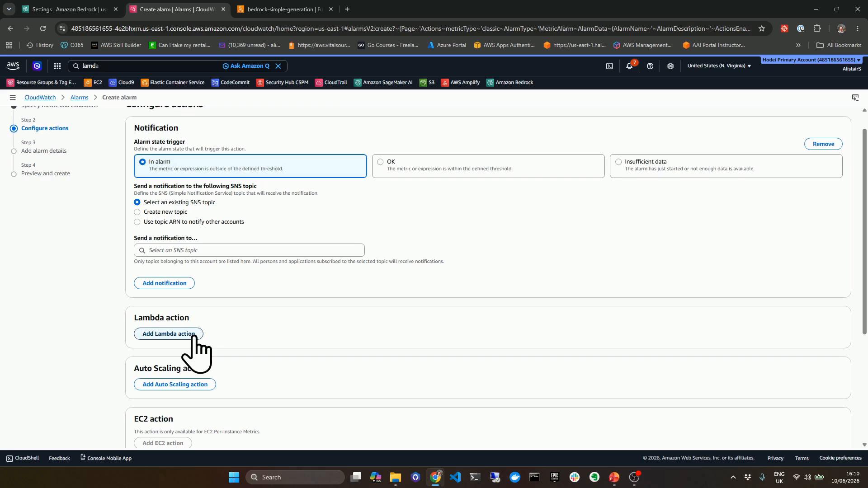This screenshot has width=868, height=488.
Task: Expand the Hodei Primary Account menu
Action: pyautogui.click(x=811, y=60)
